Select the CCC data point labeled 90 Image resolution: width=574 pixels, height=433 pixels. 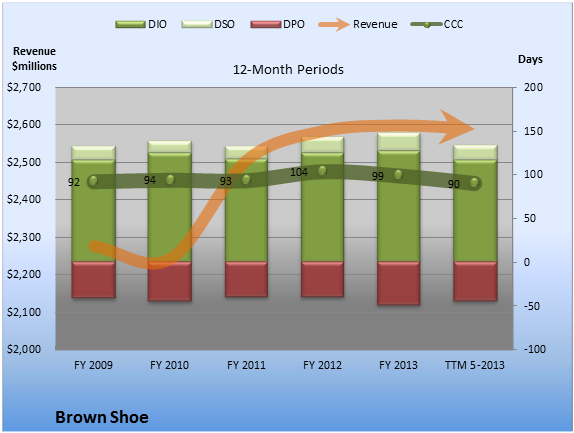474,182
